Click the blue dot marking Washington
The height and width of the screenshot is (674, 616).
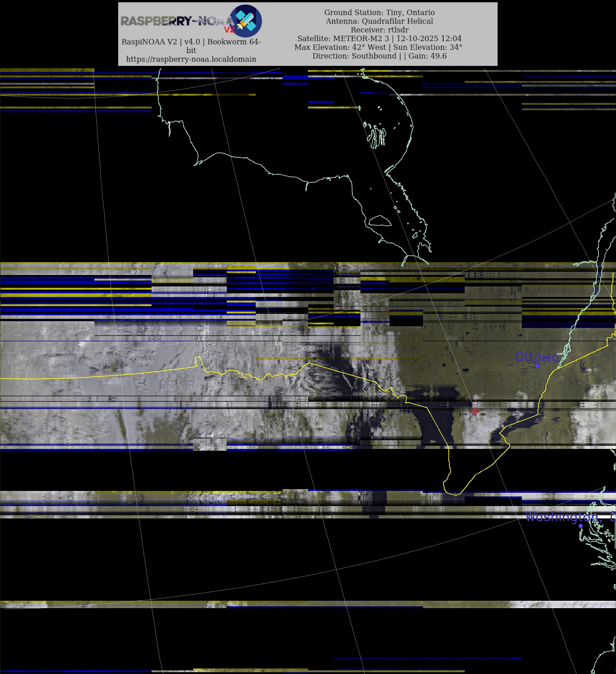(581, 526)
